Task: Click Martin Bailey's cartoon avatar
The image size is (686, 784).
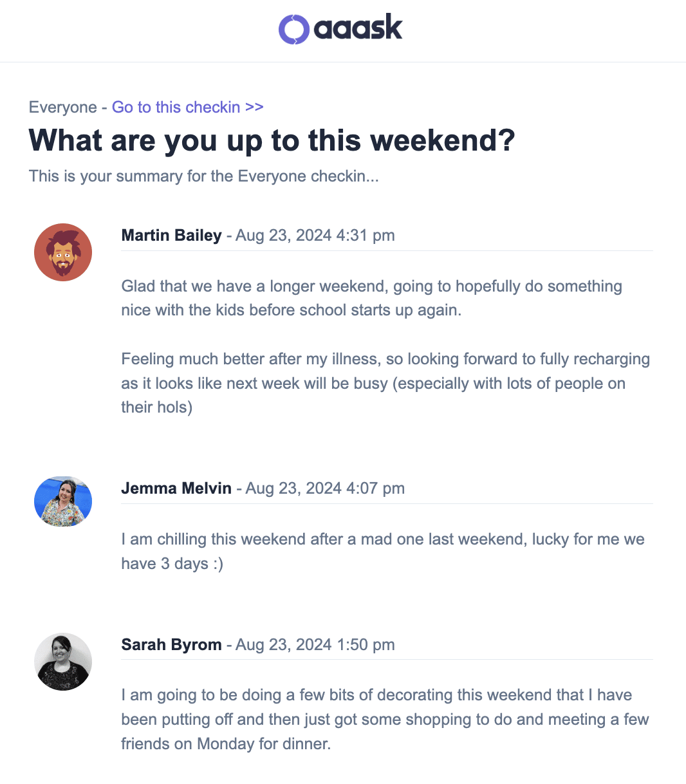Action: (63, 252)
